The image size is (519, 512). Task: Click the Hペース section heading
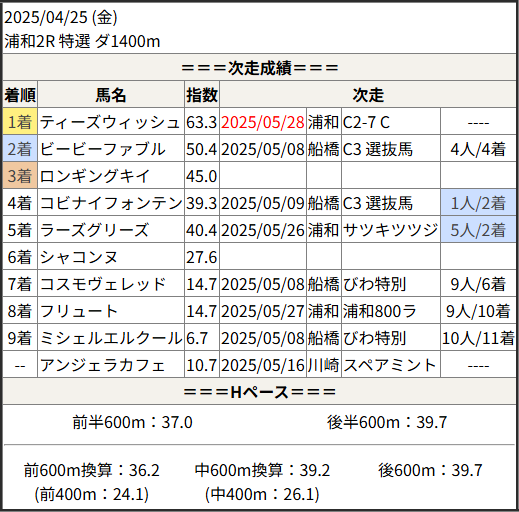coord(260,392)
